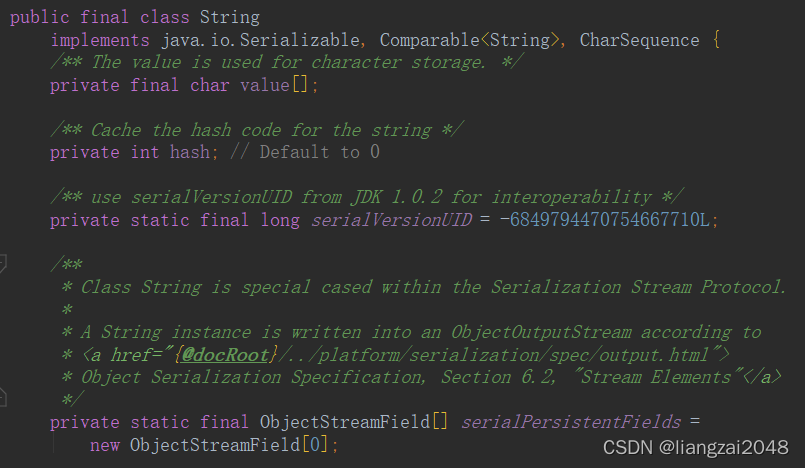The width and height of the screenshot is (805, 468).
Task: Click the -6849794470754667710L number literal
Action: click(605, 220)
